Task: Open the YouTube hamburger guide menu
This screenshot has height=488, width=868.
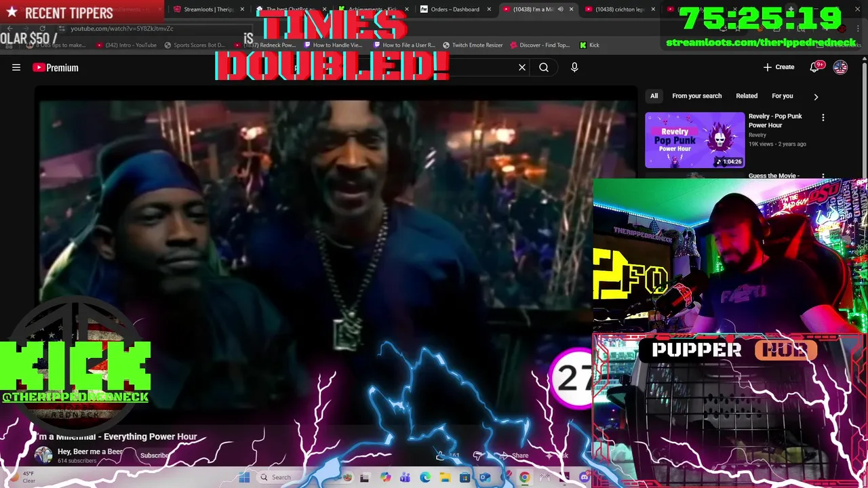Action: pyautogui.click(x=16, y=67)
